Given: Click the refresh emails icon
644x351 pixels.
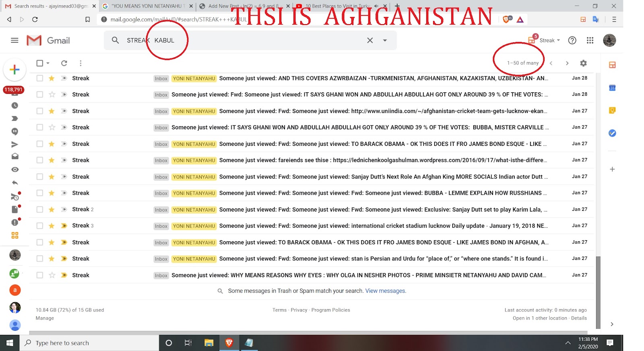Looking at the screenshot, I should pos(64,63).
